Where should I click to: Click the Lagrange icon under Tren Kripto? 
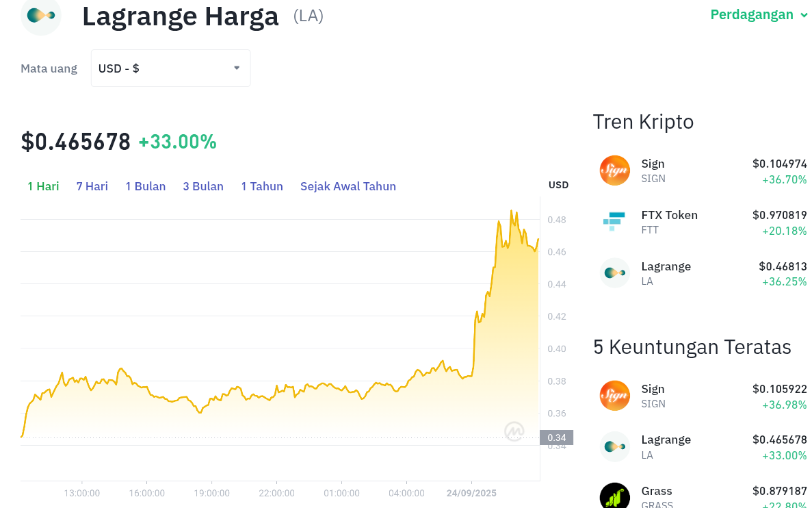click(x=615, y=272)
